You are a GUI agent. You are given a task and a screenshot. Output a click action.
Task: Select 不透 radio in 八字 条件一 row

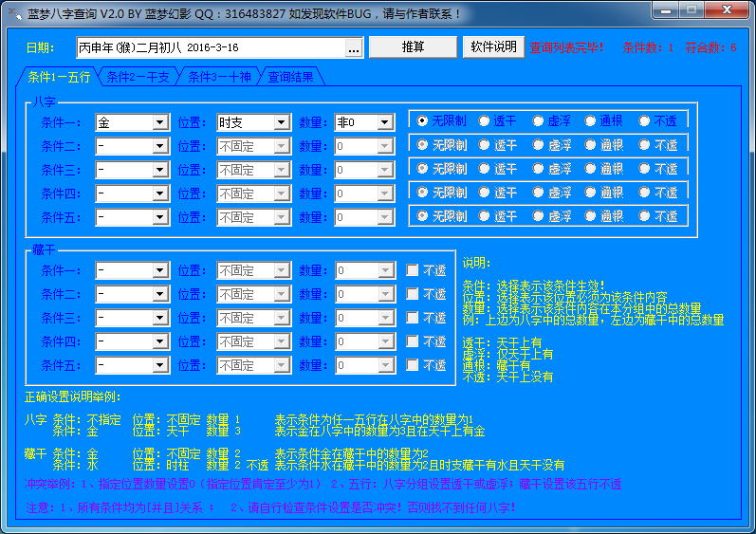[644, 121]
